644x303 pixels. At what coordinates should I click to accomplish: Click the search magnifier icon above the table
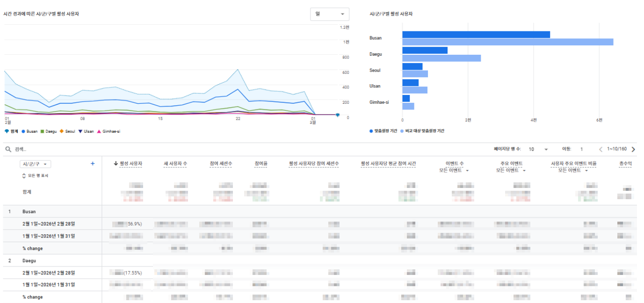pyautogui.click(x=8, y=149)
